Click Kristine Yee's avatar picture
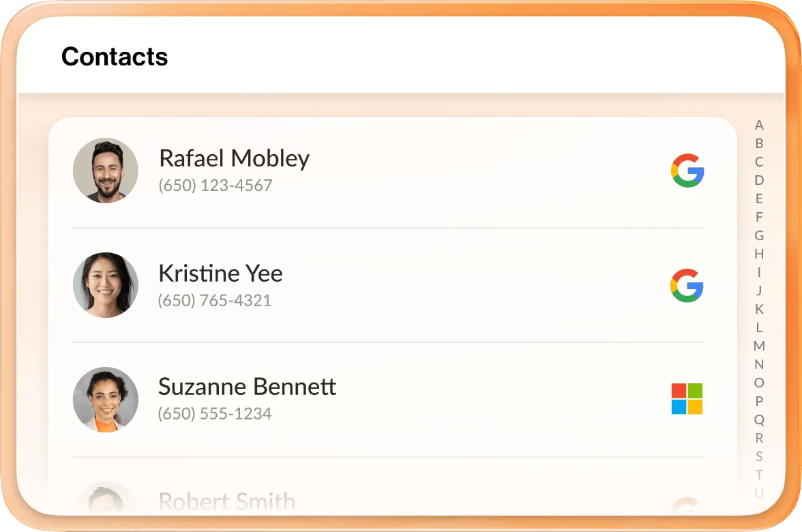The image size is (802, 532). [106, 284]
